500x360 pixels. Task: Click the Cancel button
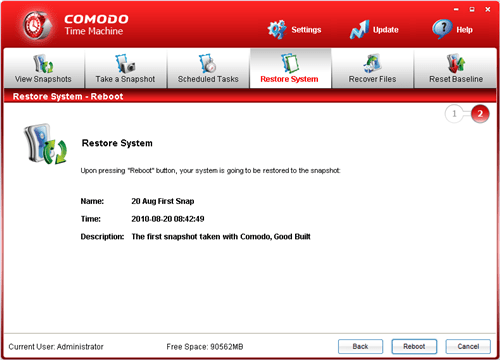[468, 347]
